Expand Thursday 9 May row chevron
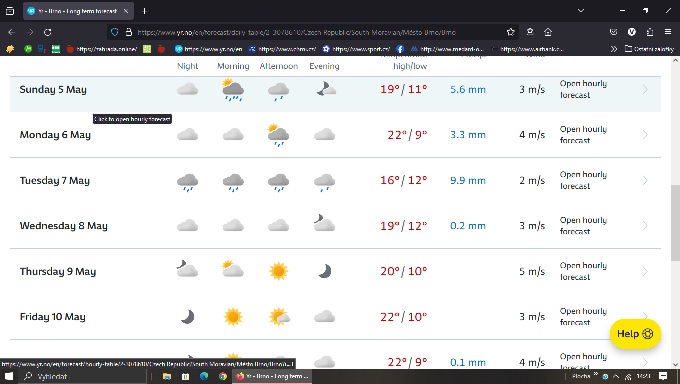This screenshot has height=384, width=680. pyautogui.click(x=645, y=272)
